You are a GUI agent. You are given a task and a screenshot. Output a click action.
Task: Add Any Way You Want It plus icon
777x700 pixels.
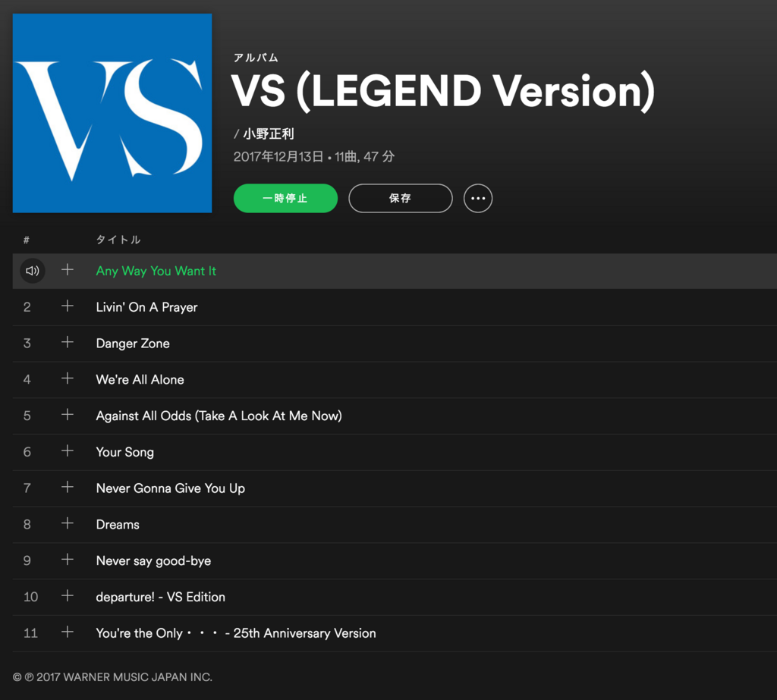(68, 270)
